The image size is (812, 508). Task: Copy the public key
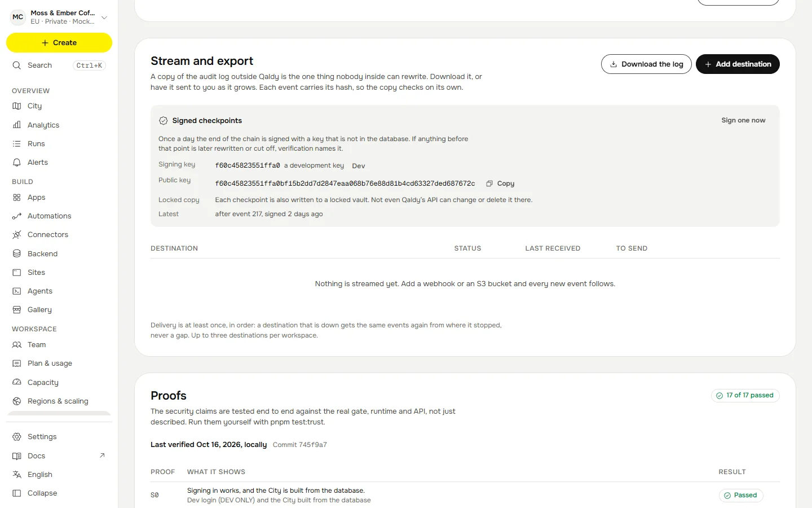pos(501,183)
